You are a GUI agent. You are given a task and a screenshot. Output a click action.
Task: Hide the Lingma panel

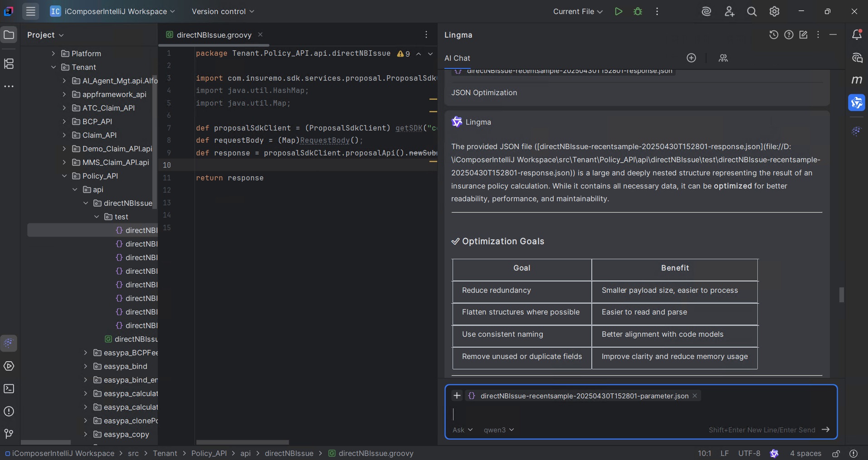833,35
